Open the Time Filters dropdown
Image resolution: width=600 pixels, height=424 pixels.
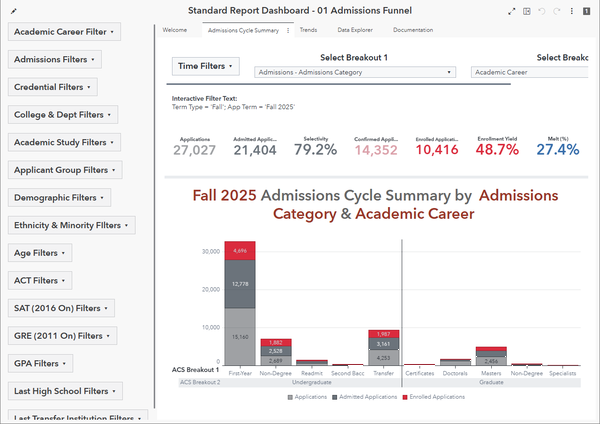click(205, 66)
